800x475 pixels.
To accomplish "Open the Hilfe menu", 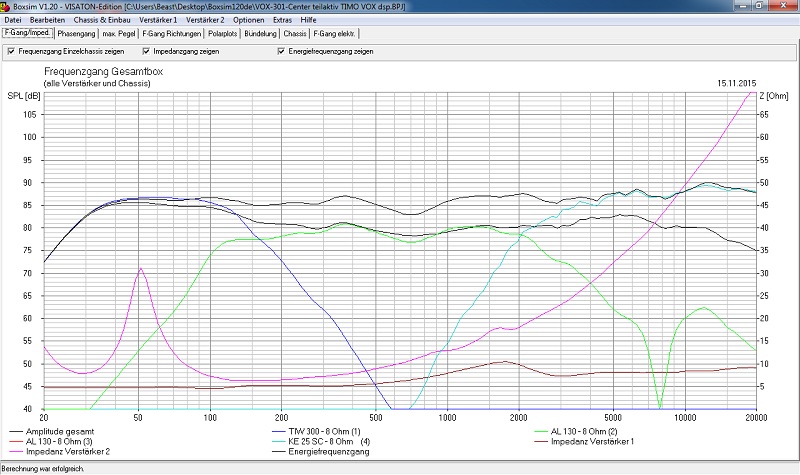I will [x=309, y=20].
